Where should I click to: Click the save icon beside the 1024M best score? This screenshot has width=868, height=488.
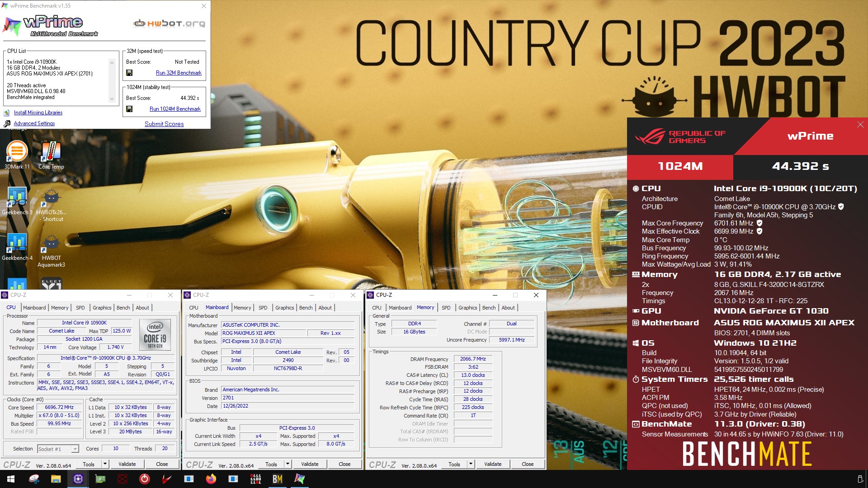(129, 109)
